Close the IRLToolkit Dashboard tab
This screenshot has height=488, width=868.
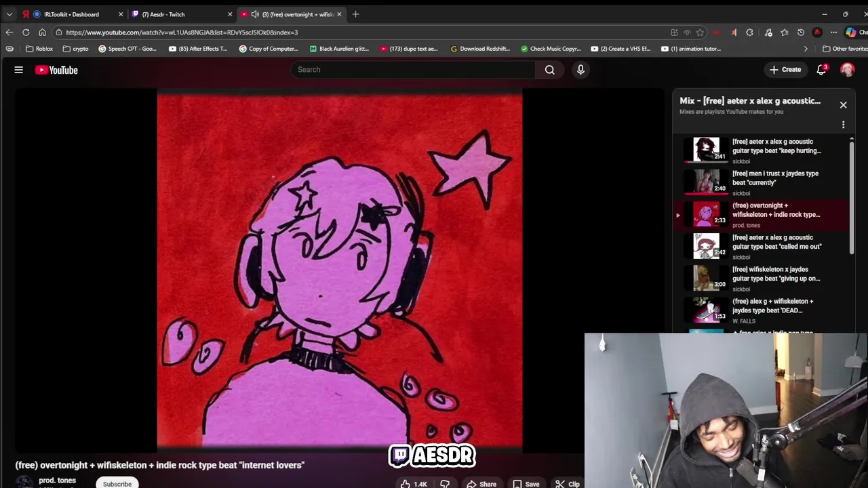coord(121,14)
